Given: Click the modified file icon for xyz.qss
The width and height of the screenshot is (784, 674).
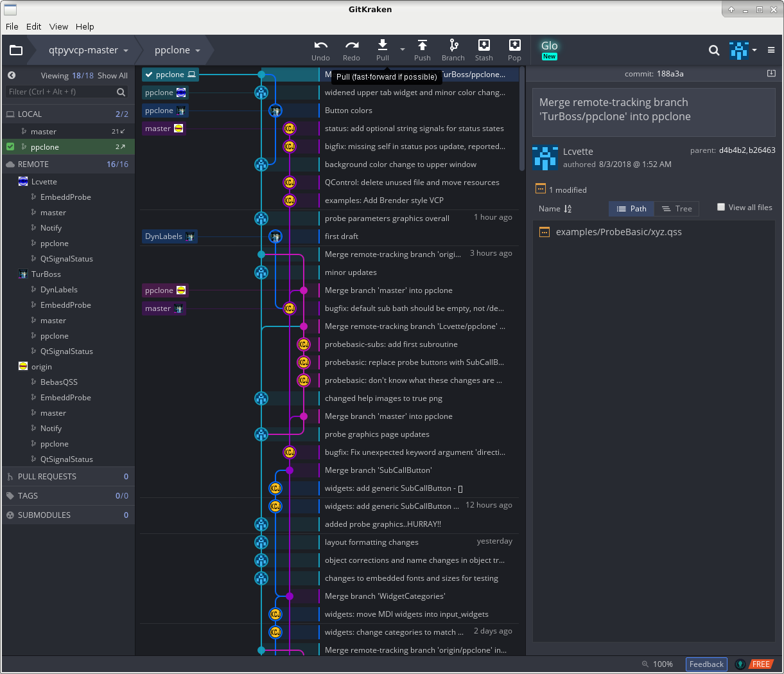Looking at the screenshot, I should 544,232.
